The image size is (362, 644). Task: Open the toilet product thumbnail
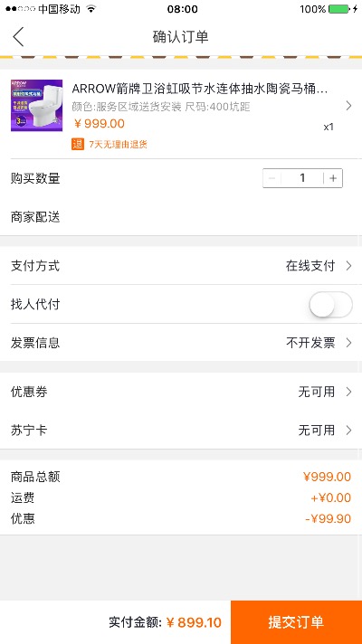point(36,106)
